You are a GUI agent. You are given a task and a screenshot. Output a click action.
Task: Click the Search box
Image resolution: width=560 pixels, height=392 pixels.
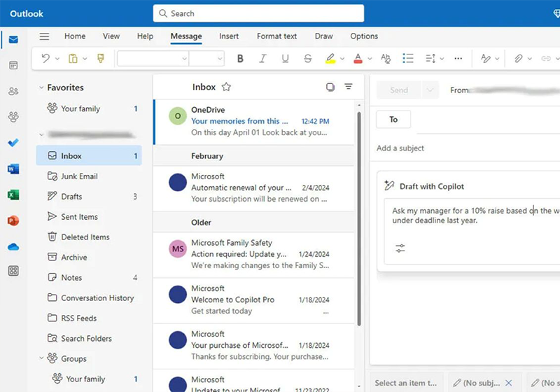[x=258, y=13]
